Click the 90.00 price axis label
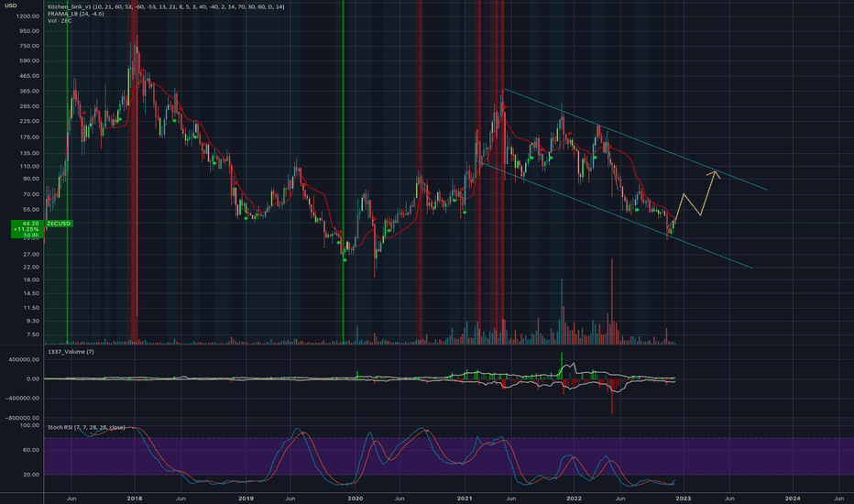 pos(31,179)
